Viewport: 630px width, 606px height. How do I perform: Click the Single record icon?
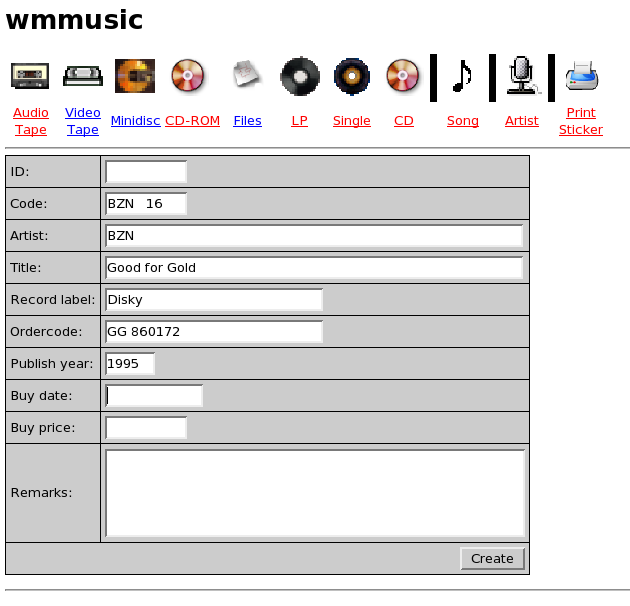click(352, 76)
